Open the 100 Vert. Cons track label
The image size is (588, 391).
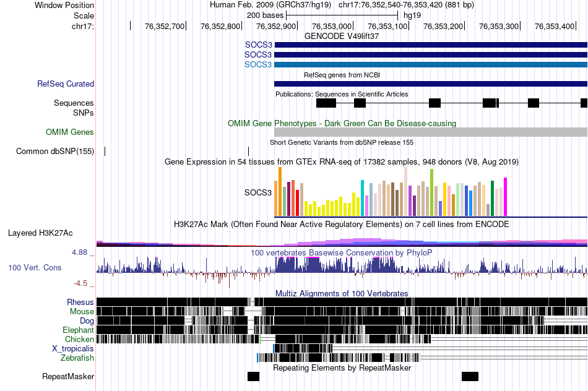[35, 267]
